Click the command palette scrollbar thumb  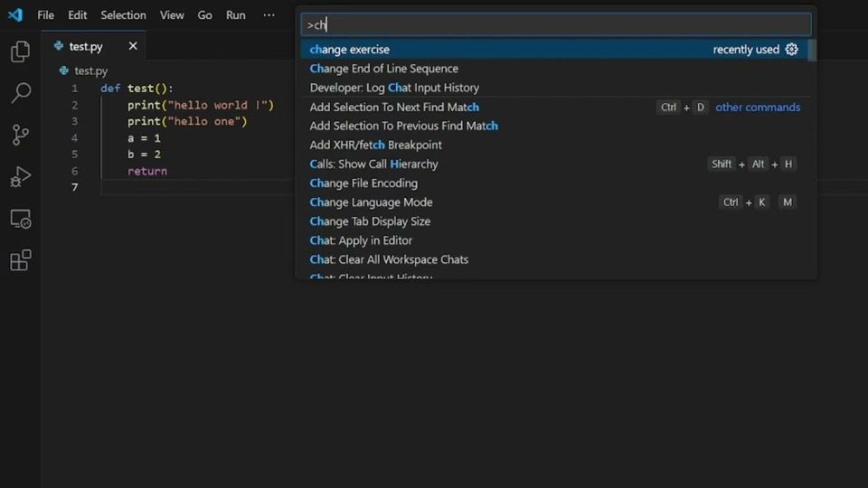point(812,51)
